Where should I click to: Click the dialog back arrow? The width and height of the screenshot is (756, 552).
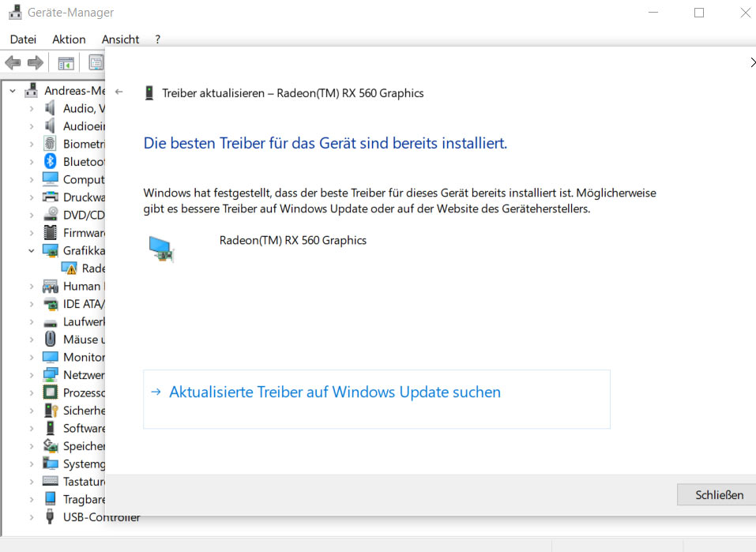coord(119,92)
